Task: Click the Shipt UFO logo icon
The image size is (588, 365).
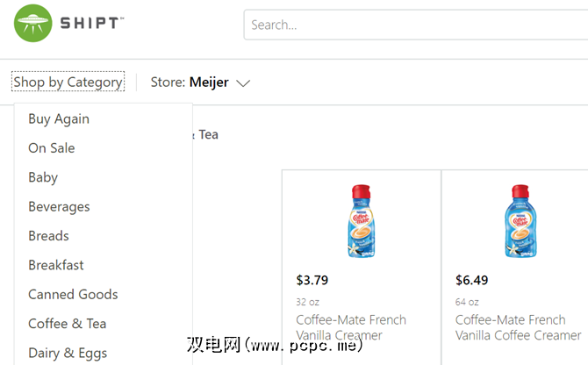Action: click(x=32, y=24)
